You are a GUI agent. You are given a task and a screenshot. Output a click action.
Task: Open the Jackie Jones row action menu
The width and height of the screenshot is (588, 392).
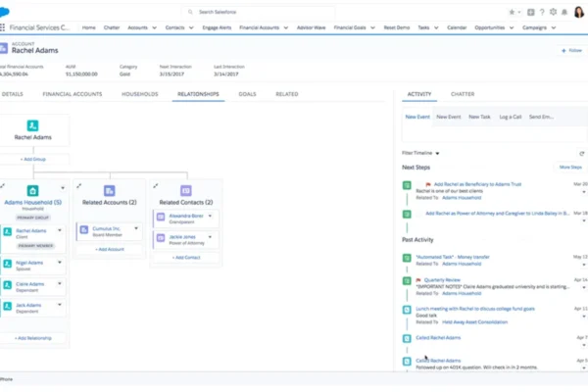tap(210, 237)
